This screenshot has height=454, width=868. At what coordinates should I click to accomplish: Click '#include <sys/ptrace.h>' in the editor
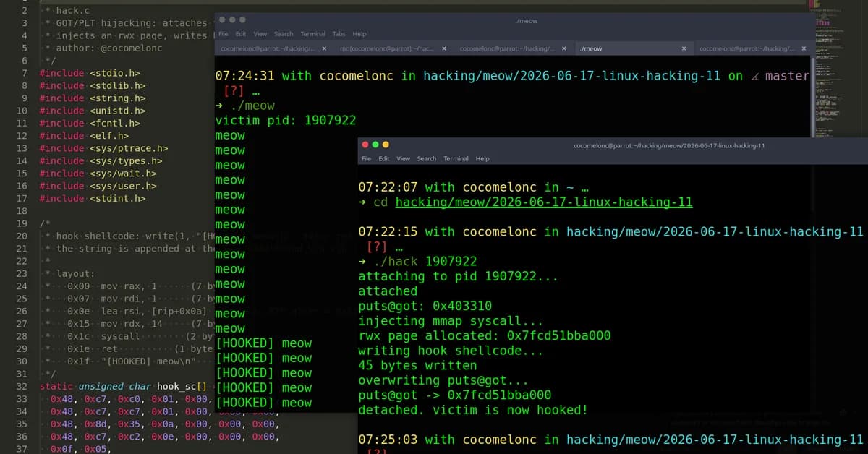click(104, 148)
